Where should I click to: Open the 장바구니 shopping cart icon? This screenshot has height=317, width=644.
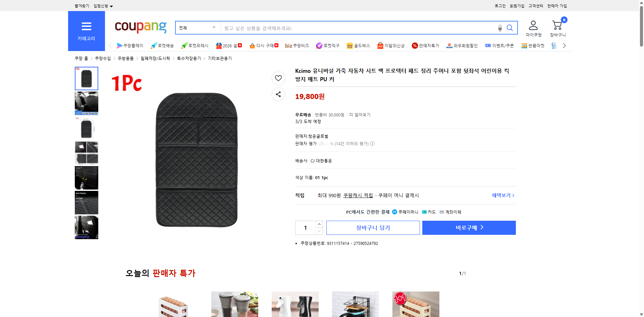557,25
